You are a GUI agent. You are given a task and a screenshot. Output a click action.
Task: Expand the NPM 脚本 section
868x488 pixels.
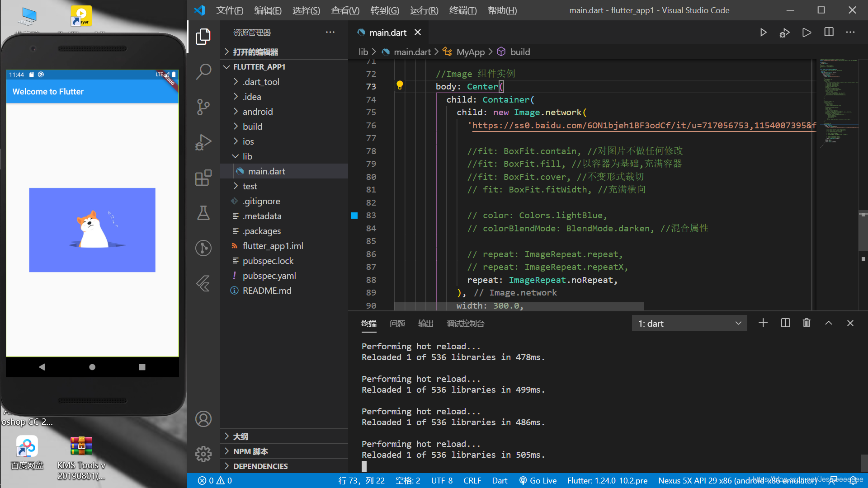click(283, 451)
